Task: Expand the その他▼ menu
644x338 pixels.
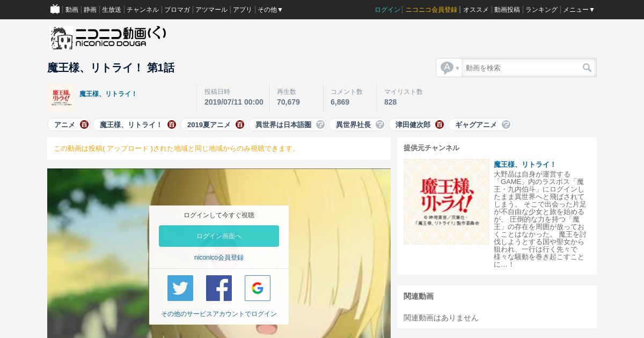Action: [270, 10]
